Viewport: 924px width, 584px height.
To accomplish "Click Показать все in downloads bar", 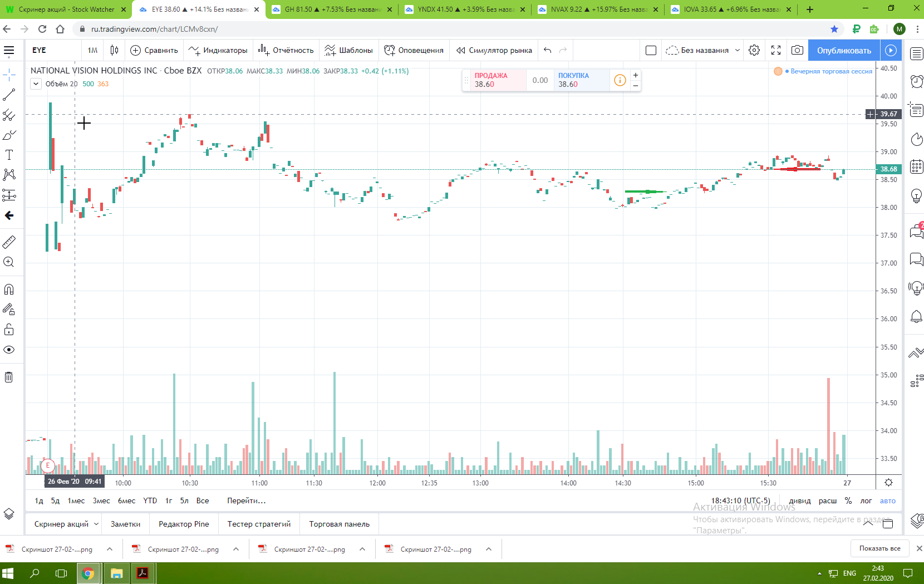I will (879, 548).
